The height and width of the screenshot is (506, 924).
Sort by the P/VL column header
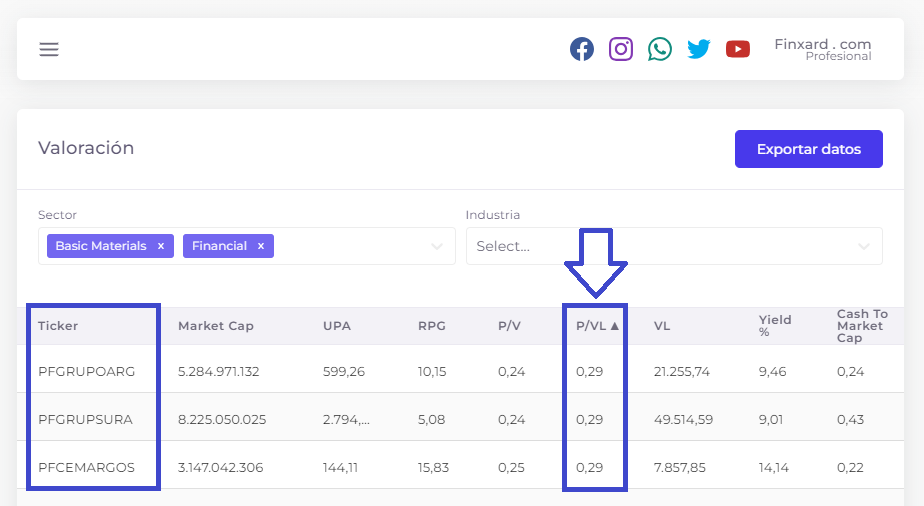(597, 326)
